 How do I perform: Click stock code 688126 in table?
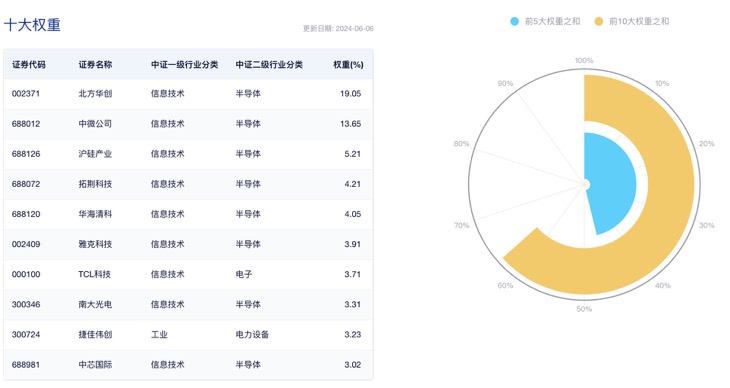point(26,154)
